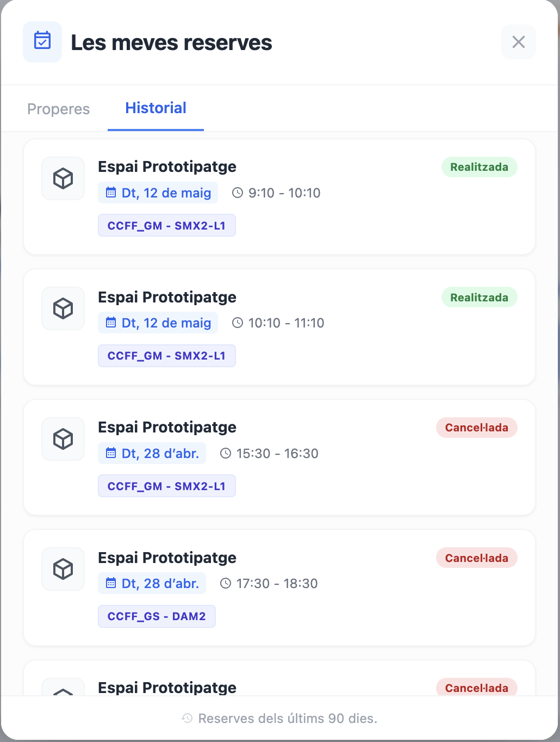The image size is (560, 742).
Task: Click the cube icon of the 10:10 - 11:10 reservation
Action: (63, 308)
